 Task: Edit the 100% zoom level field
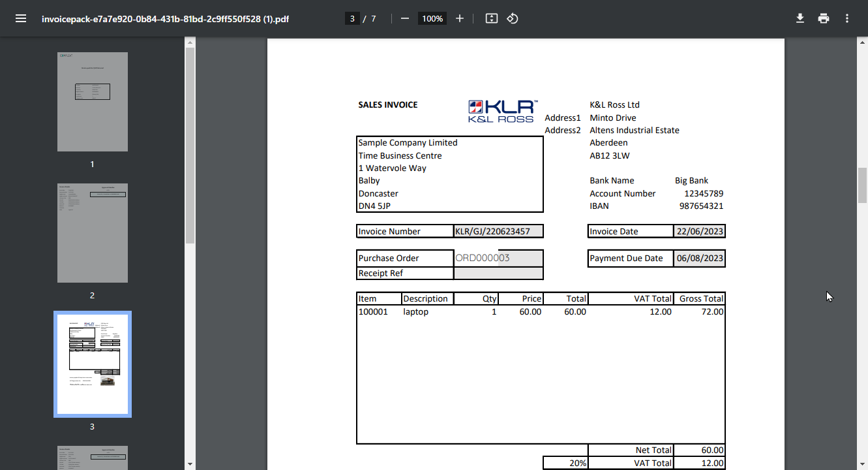pos(432,18)
